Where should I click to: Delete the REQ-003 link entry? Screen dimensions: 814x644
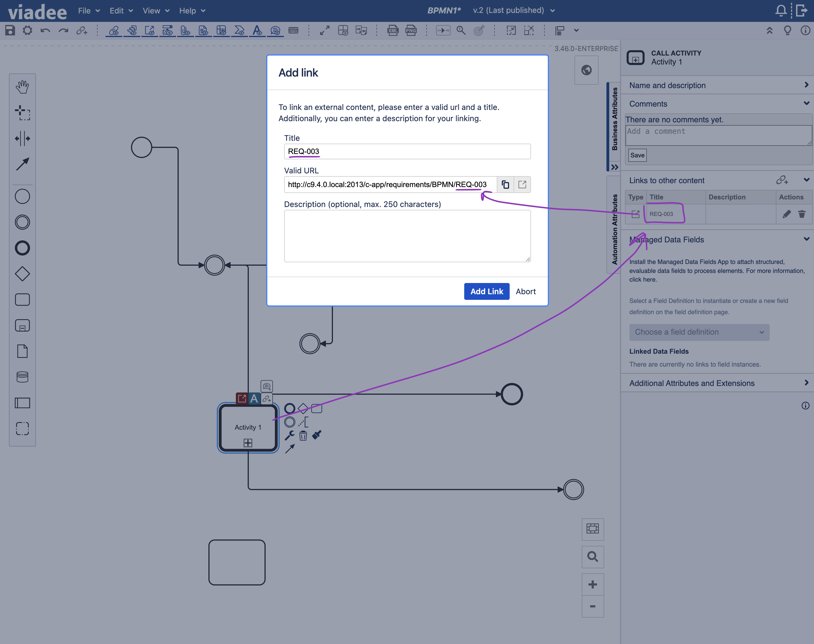click(x=802, y=214)
